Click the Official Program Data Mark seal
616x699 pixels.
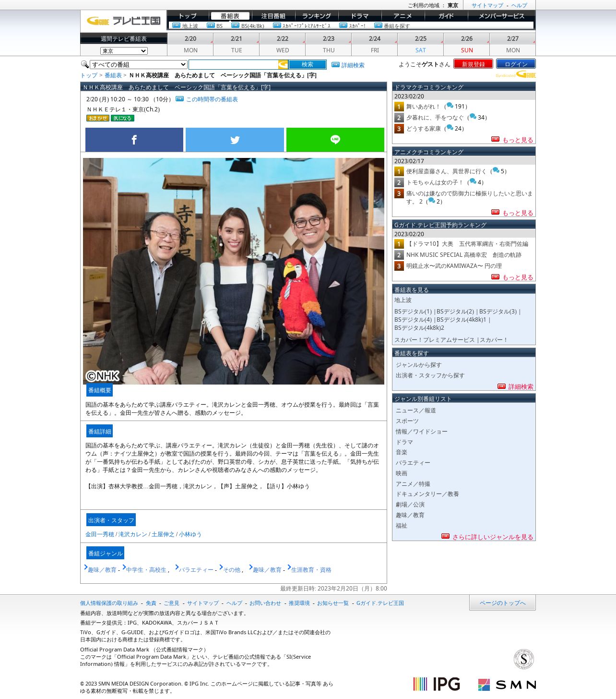click(x=524, y=659)
